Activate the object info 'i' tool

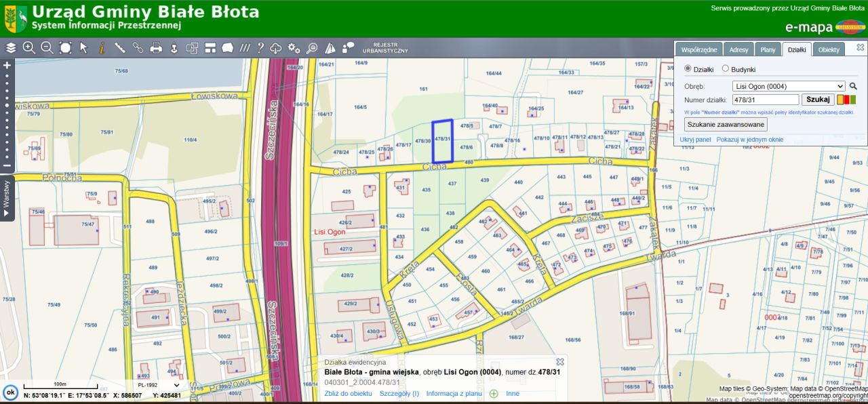pyautogui.click(x=102, y=47)
